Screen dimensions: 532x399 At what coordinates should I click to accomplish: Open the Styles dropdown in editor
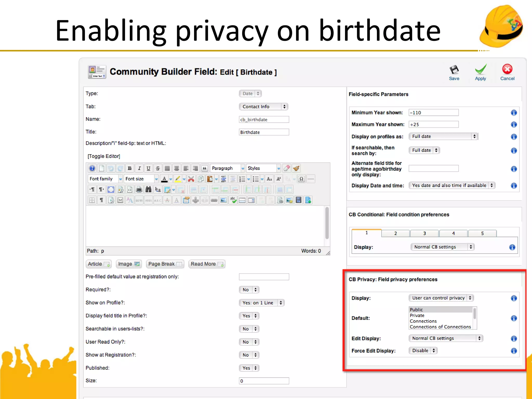[263, 168]
